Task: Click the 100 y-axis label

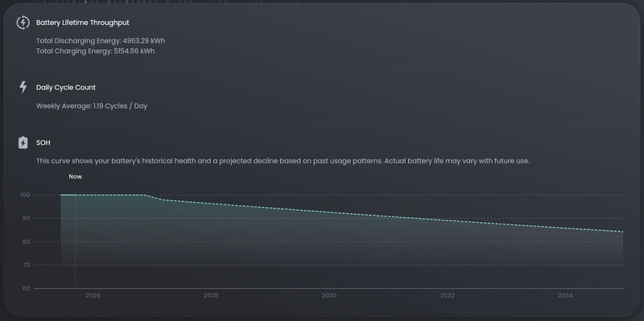Action: tap(25, 195)
